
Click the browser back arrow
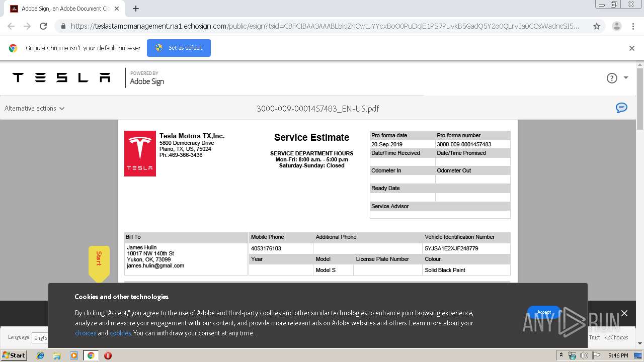tap(11, 26)
